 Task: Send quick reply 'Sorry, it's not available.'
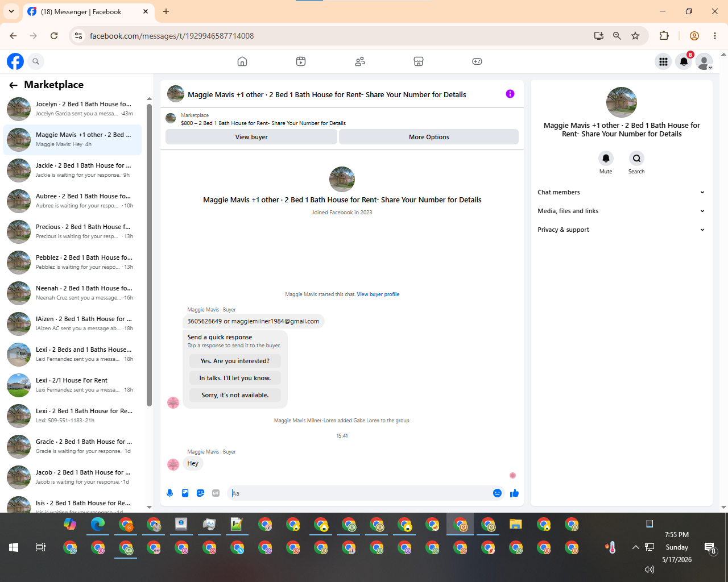click(x=235, y=395)
